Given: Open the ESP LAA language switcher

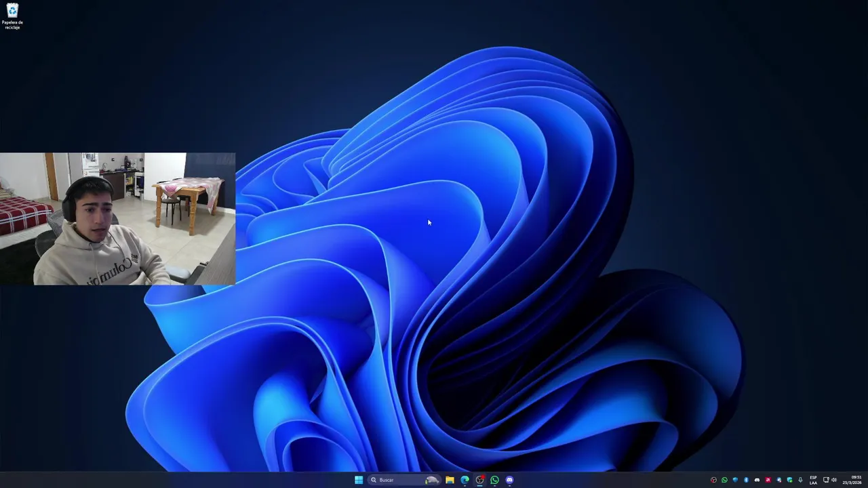Looking at the screenshot, I should point(813,480).
